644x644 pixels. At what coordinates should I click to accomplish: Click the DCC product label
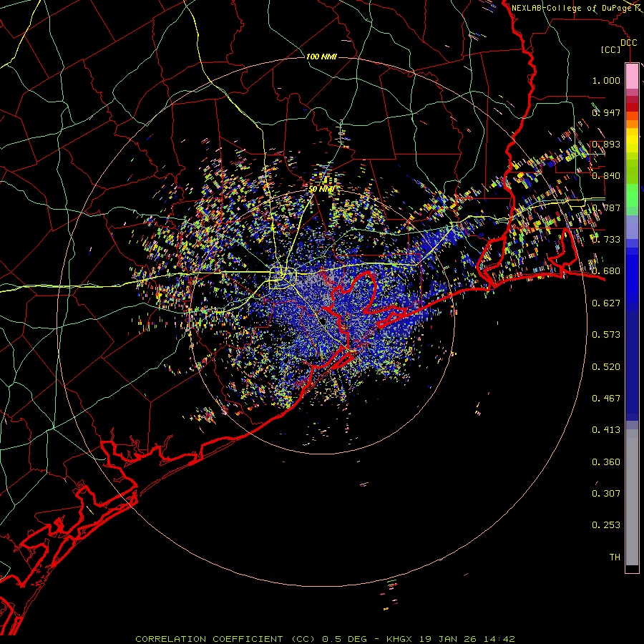628,43
